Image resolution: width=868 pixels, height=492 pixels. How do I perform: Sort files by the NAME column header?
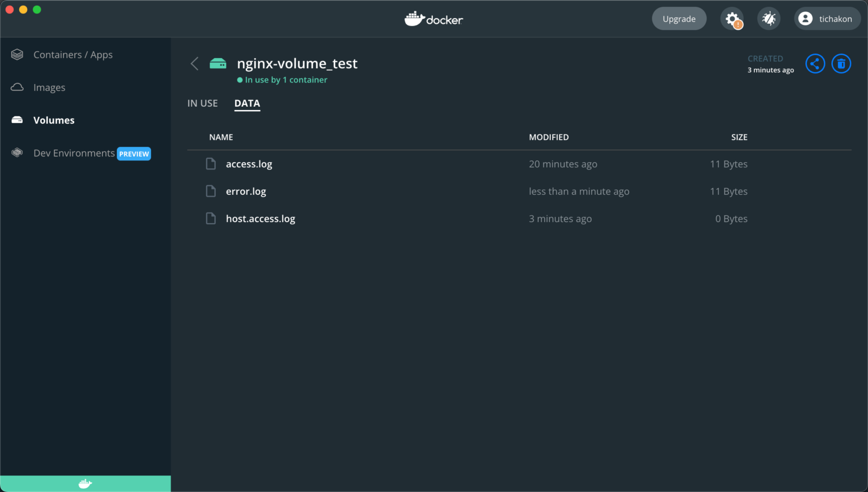coord(221,137)
